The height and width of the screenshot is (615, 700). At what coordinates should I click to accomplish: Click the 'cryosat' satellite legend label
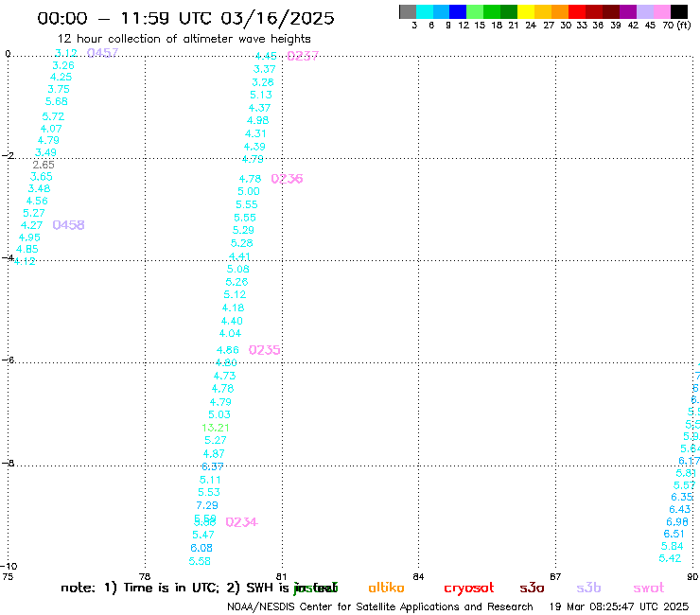[x=469, y=588]
